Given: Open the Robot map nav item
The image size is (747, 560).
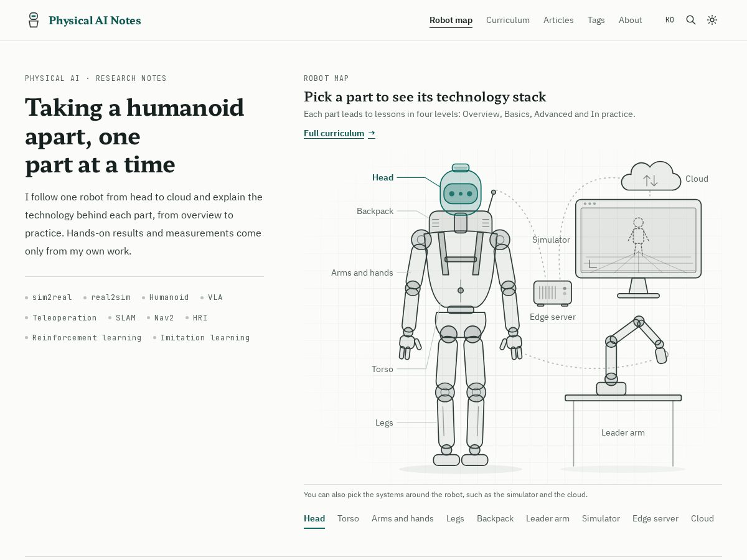Looking at the screenshot, I should click(451, 20).
